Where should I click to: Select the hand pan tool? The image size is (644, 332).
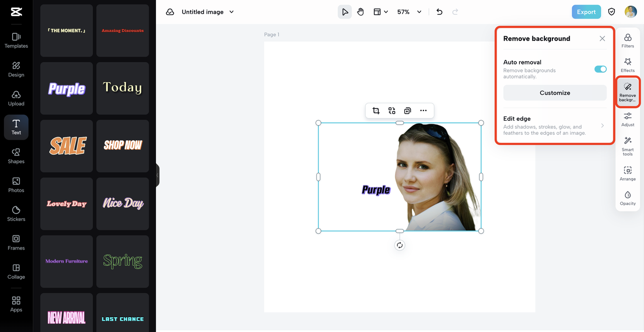coord(360,12)
